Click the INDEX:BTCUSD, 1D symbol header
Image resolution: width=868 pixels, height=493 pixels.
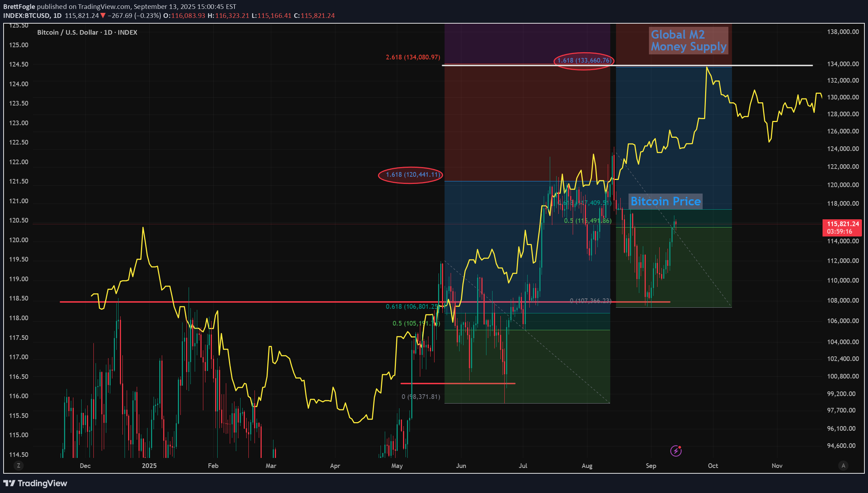(x=32, y=15)
